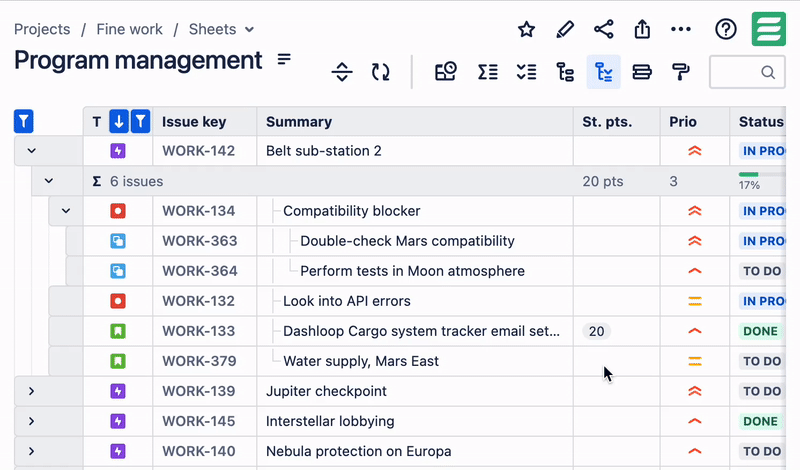Click the DONE status of WORK-133
The width and height of the screenshot is (800, 470).
click(760, 331)
